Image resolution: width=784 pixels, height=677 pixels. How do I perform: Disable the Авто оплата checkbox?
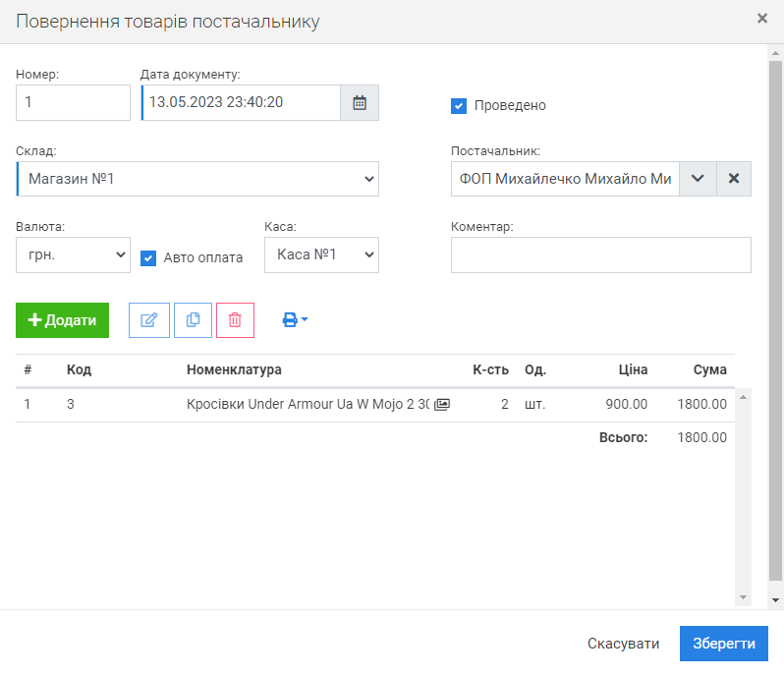[148, 258]
